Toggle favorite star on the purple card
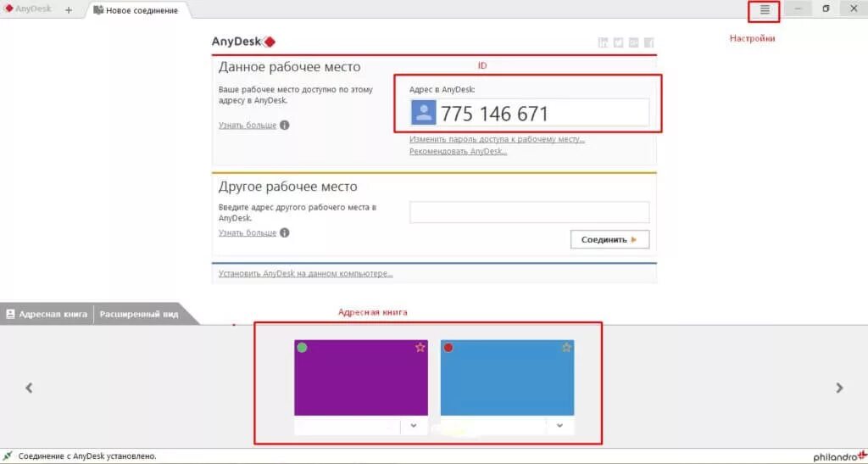The height and width of the screenshot is (464, 868). [x=420, y=347]
